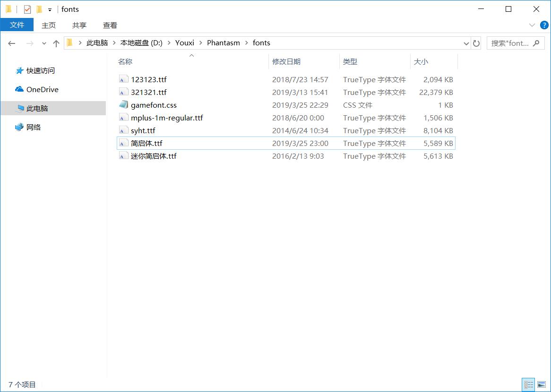This screenshot has height=392, width=551.
Task: Click size 22,379 KB of 321321.ttf
Action: point(436,93)
